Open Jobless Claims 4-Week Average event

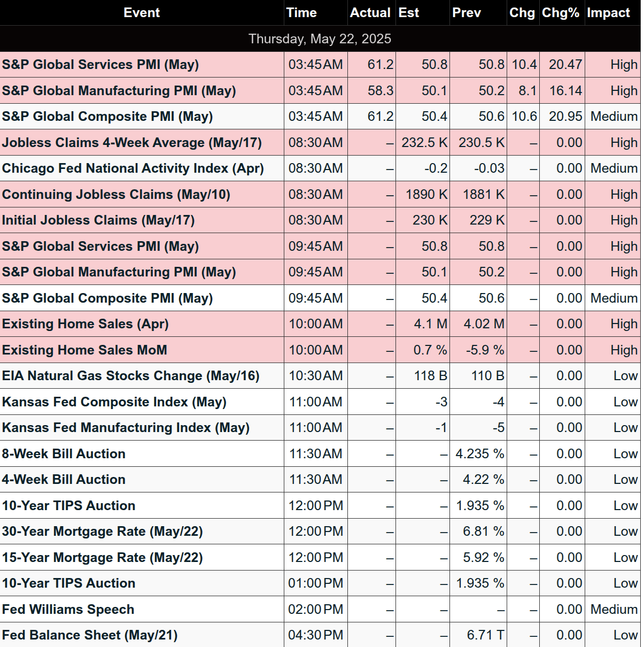[132, 143]
